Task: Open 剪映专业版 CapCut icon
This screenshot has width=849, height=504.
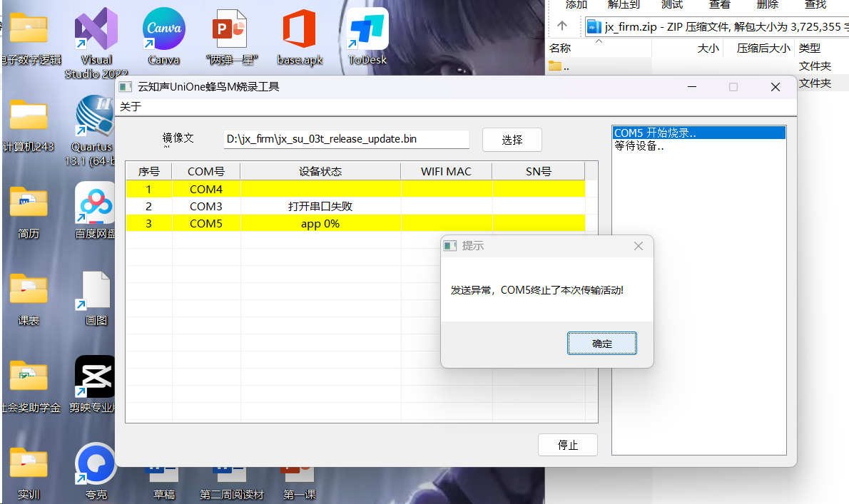Action: coord(96,376)
